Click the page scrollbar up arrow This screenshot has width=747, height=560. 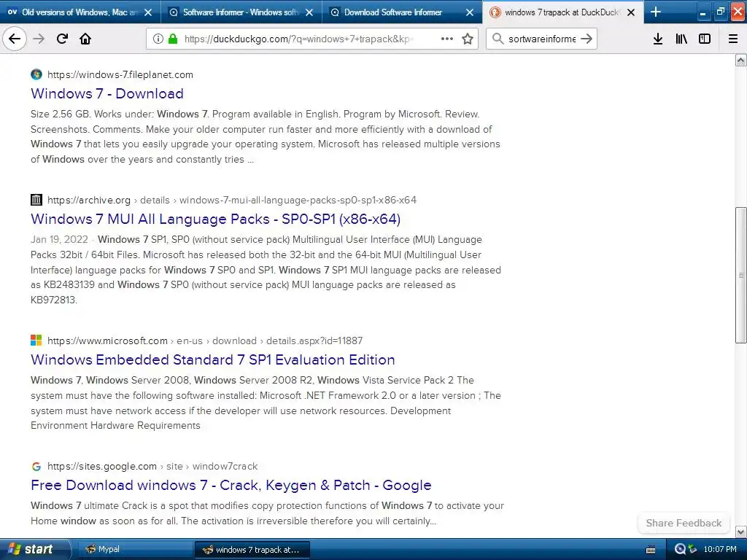[x=741, y=60]
